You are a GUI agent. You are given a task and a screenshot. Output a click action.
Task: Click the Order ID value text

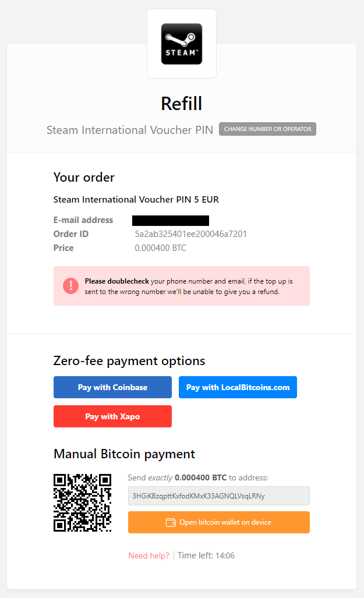[x=191, y=233]
